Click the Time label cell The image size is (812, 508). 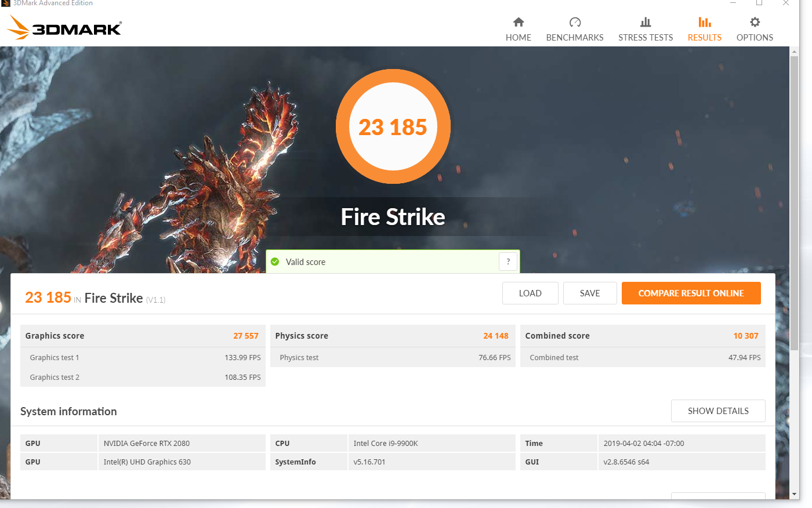pos(559,444)
